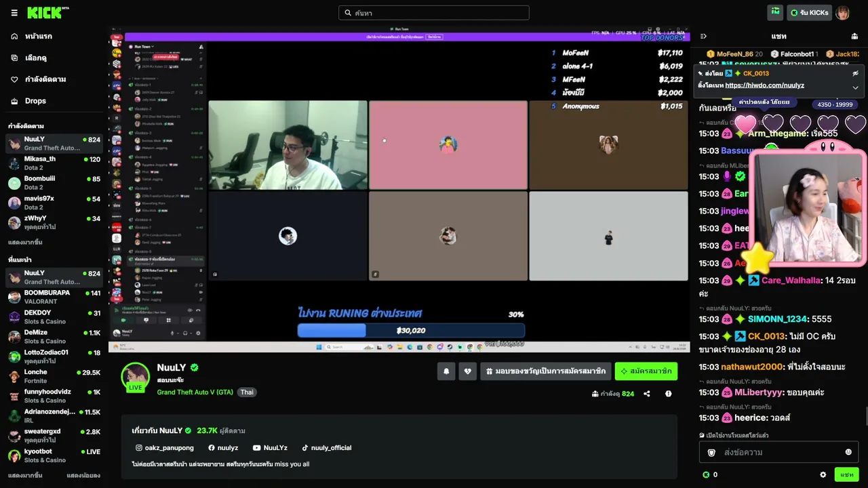This screenshot has width=868, height=488.
Task: Open YouTube link NuuLYz
Action: click(270, 448)
